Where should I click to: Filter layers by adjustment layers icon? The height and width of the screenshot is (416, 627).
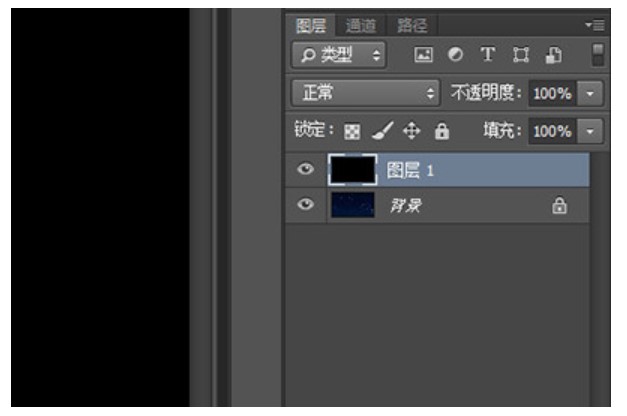[455, 54]
